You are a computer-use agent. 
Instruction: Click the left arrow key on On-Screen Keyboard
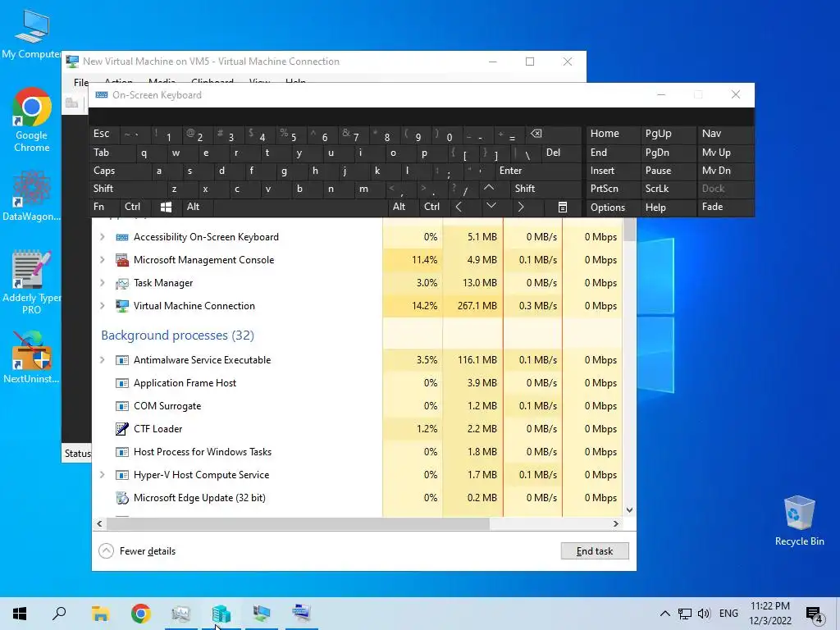459,208
